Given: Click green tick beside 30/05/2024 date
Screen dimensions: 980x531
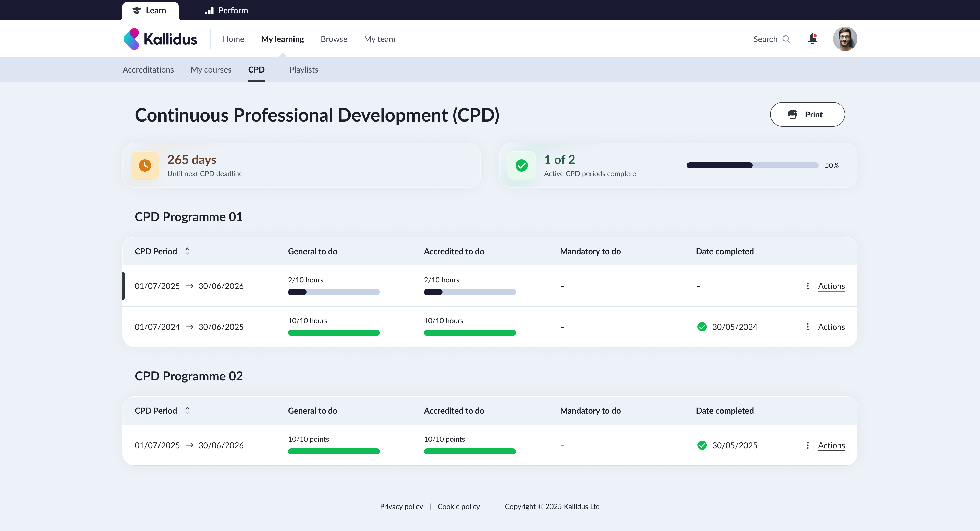Looking at the screenshot, I should pos(702,327).
